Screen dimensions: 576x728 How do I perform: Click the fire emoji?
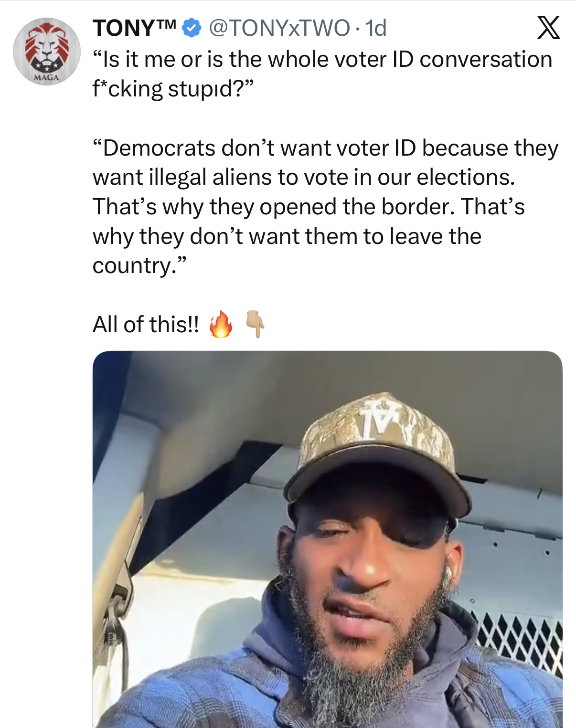pyautogui.click(x=221, y=325)
